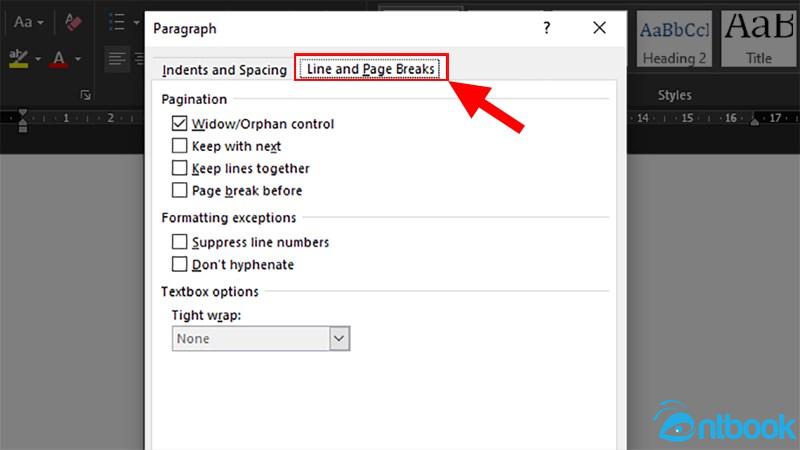Open the Font dialog launcher icon

pos(85,95)
